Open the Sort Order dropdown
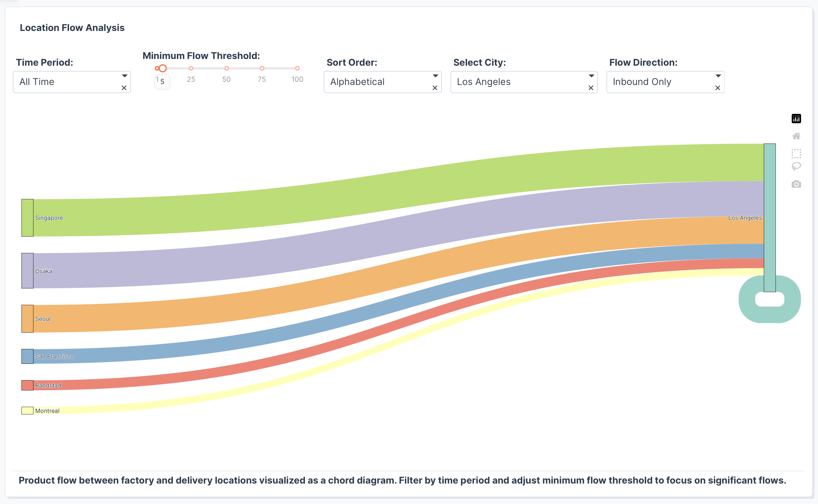 [x=435, y=76]
